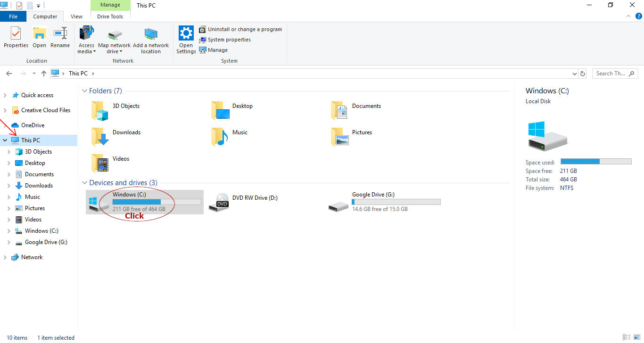
Task: Click the Open ribbon button
Action: click(39, 37)
